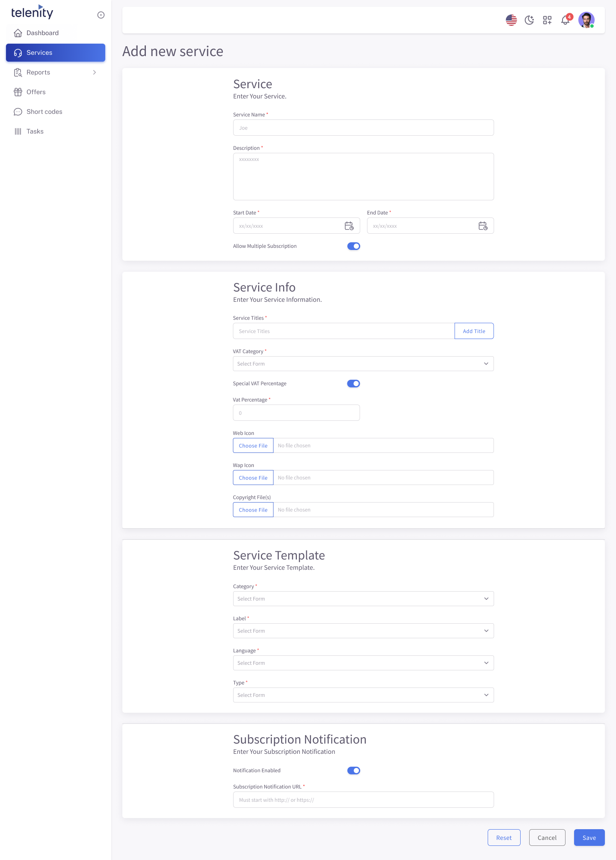Switch to dark mode with moon icon

(529, 20)
